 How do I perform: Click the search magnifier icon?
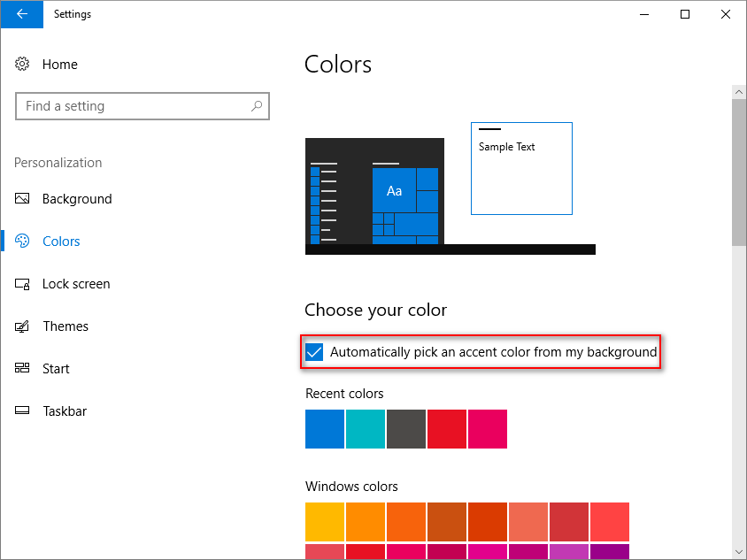tap(257, 106)
